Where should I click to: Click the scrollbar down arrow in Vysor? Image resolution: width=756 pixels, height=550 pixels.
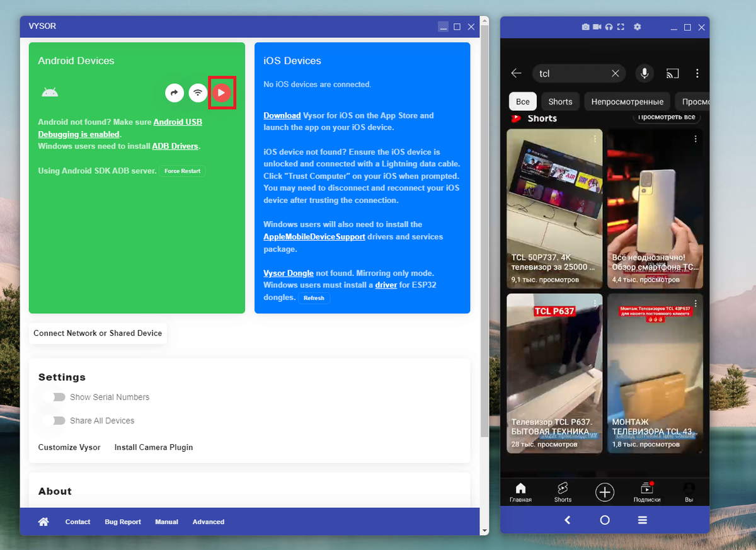pyautogui.click(x=484, y=530)
